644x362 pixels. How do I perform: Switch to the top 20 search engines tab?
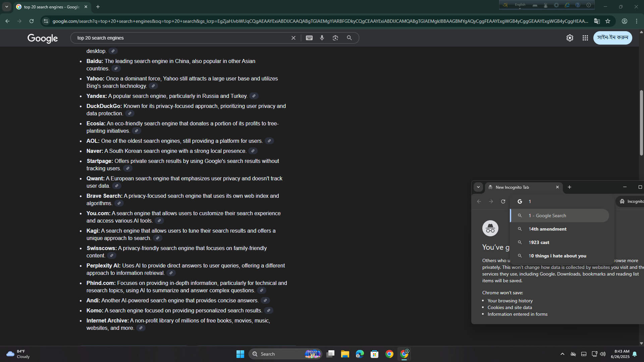pos(52,7)
